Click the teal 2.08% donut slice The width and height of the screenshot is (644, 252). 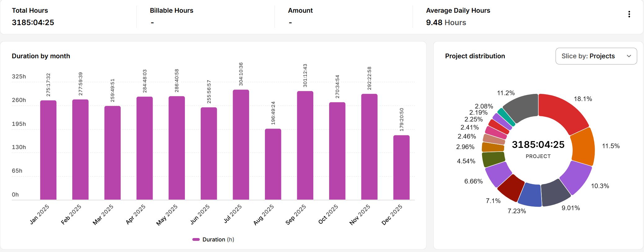tap(506, 117)
